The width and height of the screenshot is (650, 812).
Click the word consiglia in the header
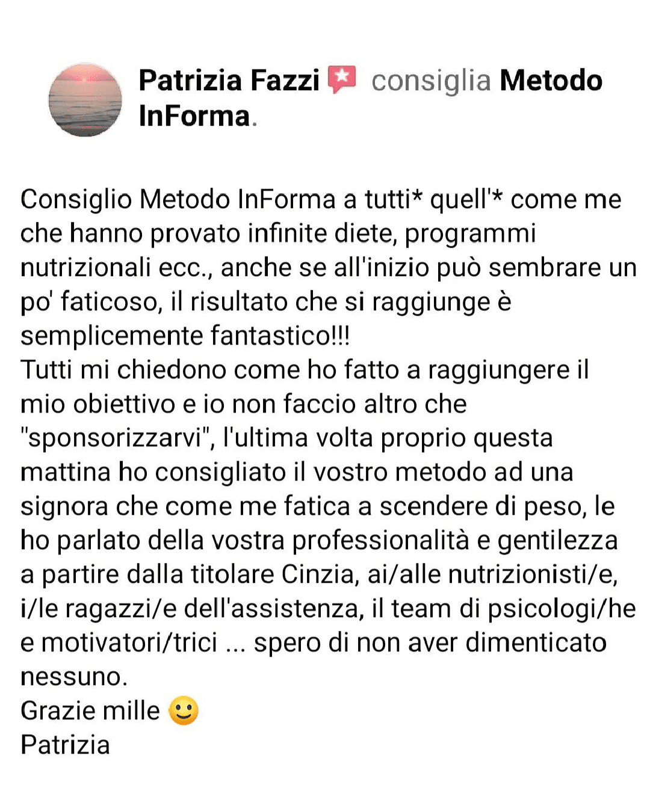coord(431,81)
